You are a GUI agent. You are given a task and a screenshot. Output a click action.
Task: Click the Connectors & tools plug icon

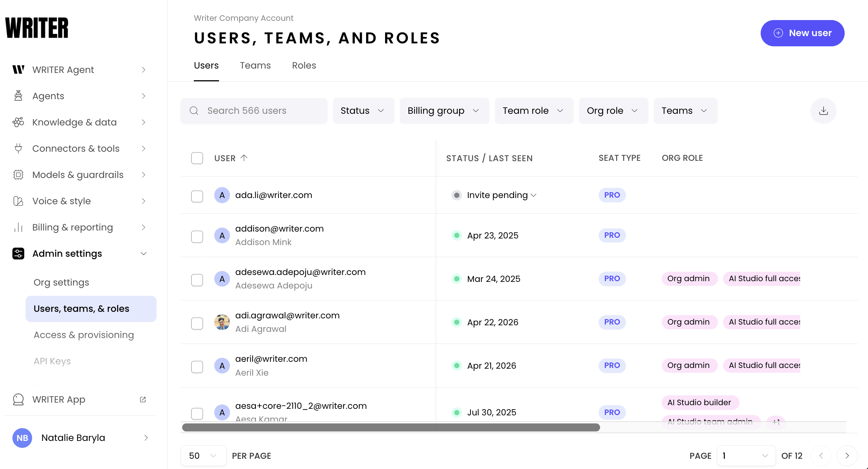tap(18, 148)
